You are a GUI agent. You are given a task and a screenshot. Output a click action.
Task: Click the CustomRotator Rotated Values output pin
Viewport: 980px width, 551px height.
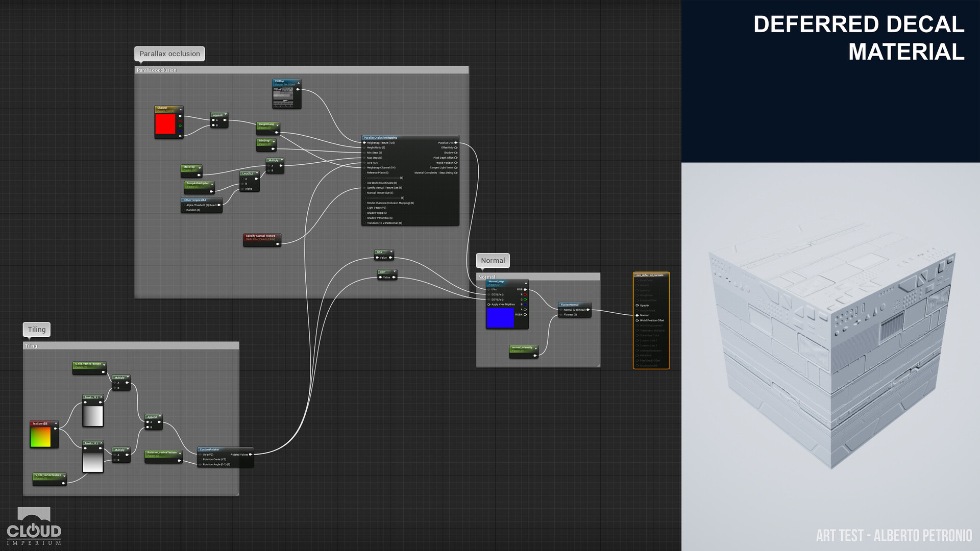tap(250, 454)
